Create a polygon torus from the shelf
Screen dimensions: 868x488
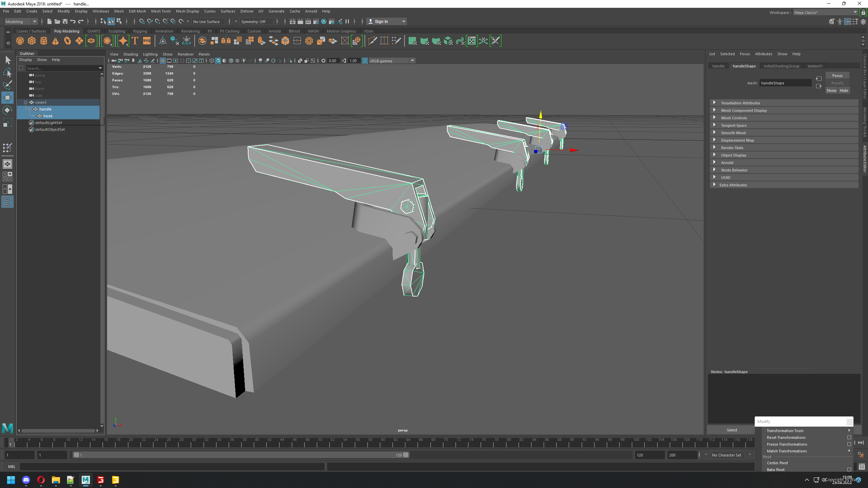[x=67, y=41]
